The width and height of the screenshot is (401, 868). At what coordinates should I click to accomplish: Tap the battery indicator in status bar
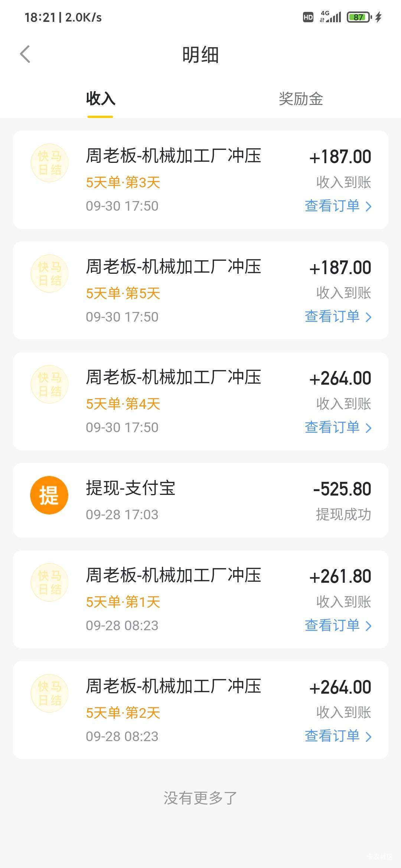point(358,17)
